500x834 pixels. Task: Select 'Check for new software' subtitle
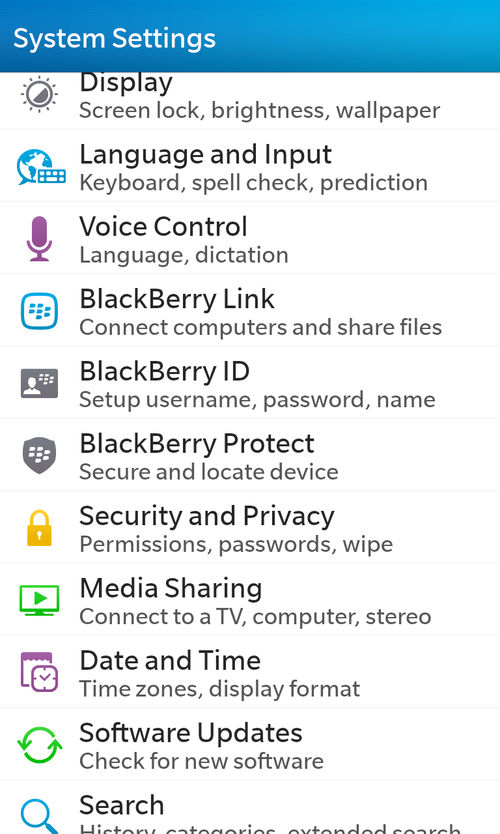click(x=202, y=761)
